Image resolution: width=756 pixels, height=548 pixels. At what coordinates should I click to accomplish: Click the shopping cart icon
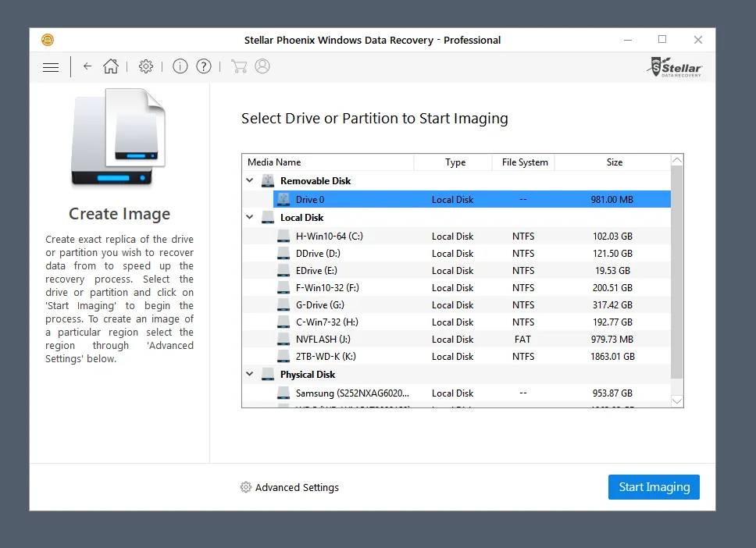(238, 67)
